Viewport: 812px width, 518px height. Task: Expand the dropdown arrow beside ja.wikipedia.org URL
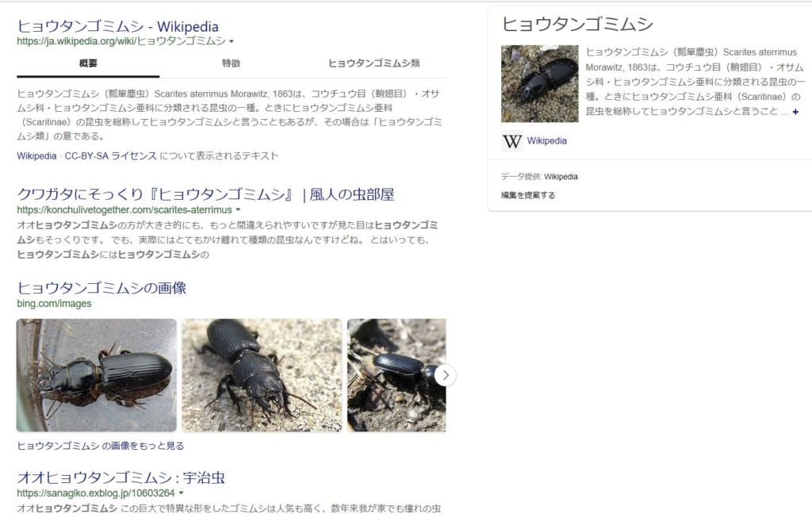(232, 41)
